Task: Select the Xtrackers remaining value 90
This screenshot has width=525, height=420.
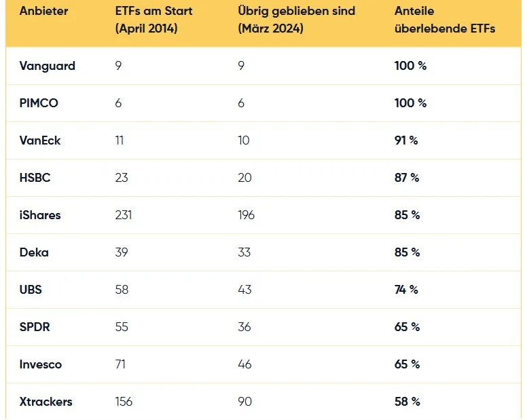Action: pyautogui.click(x=245, y=402)
